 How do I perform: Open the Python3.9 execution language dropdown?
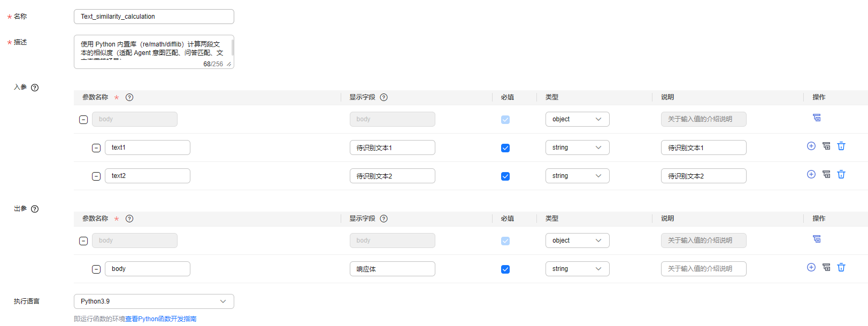153,301
